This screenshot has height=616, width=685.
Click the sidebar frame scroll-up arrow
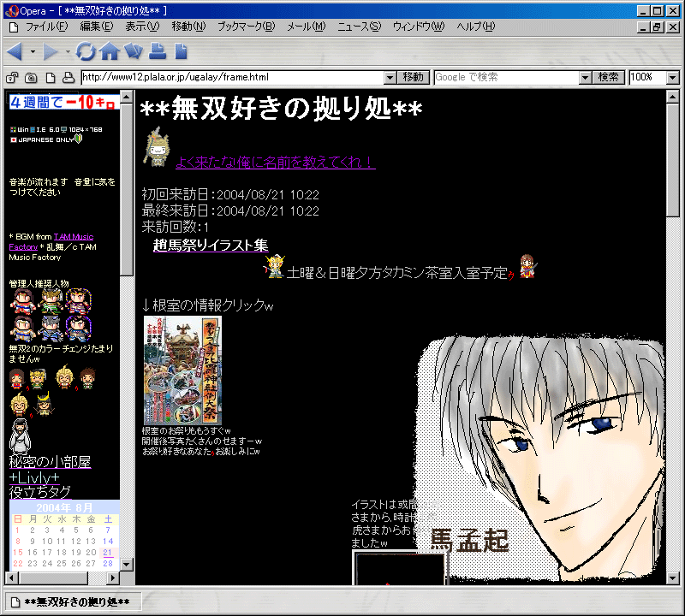click(126, 97)
